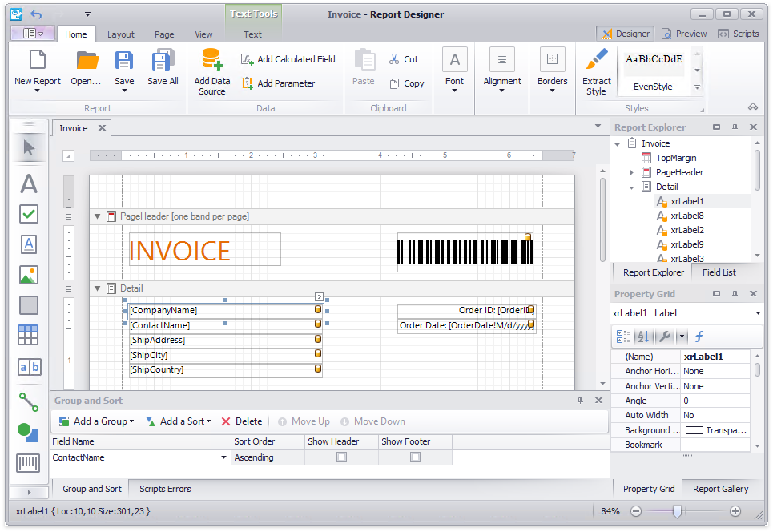
Task: Select the Label tool in toolbox
Action: tap(29, 183)
